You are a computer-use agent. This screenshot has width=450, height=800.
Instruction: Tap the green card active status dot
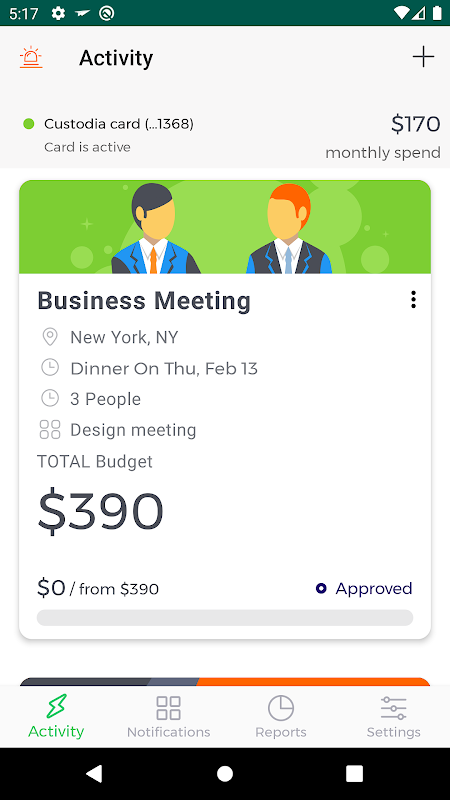pyautogui.click(x=29, y=123)
